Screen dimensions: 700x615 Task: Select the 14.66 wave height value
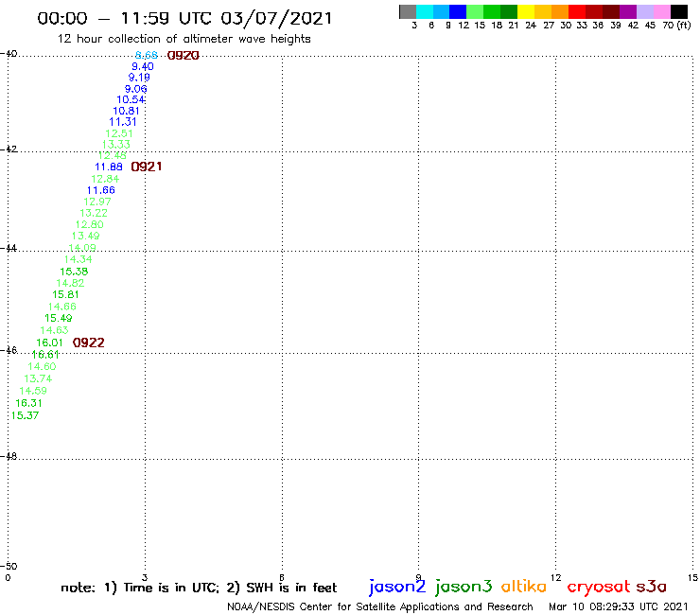coord(62,307)
